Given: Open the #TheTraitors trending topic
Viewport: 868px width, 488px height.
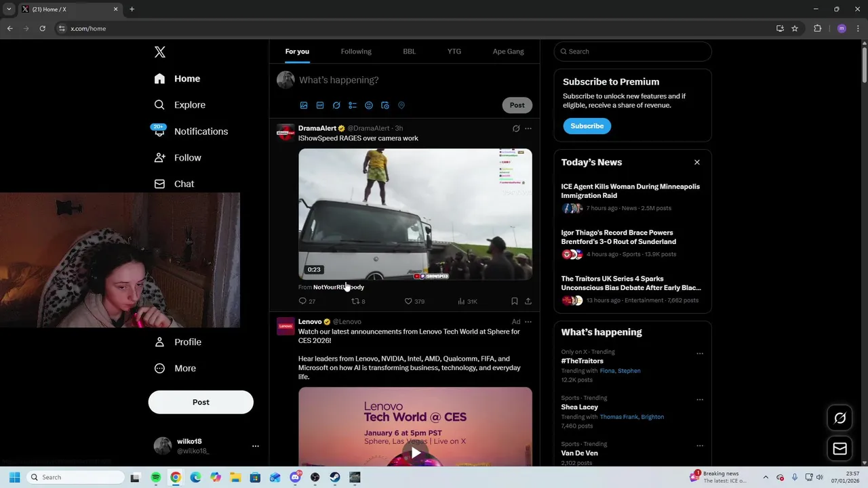Looking at the screenshot, I should pyautogui.click(x=582, y=361).
